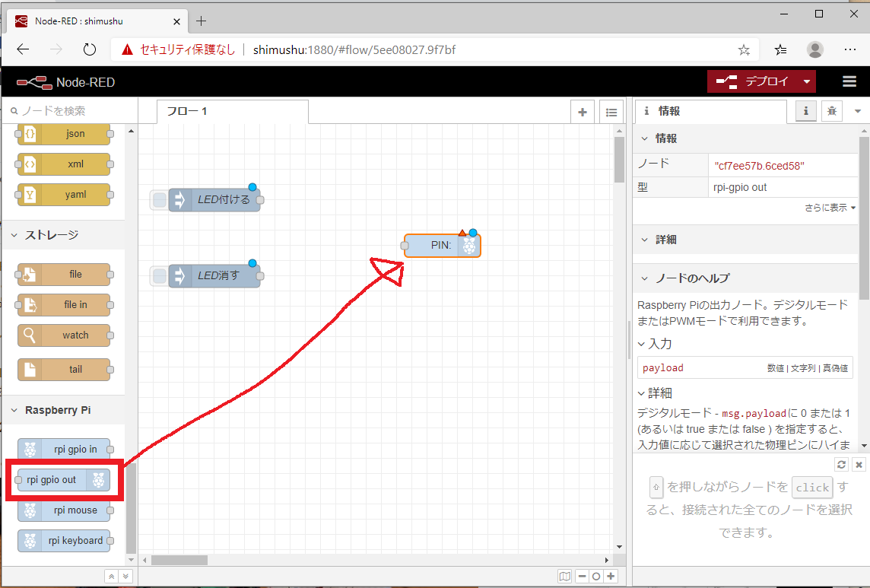Add this page to favorites star

pyautogui.click(x=744, y=50)
